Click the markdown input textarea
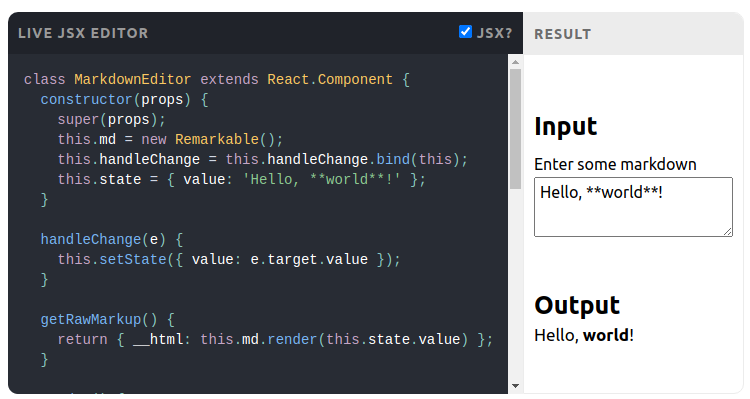 point(633,207)
